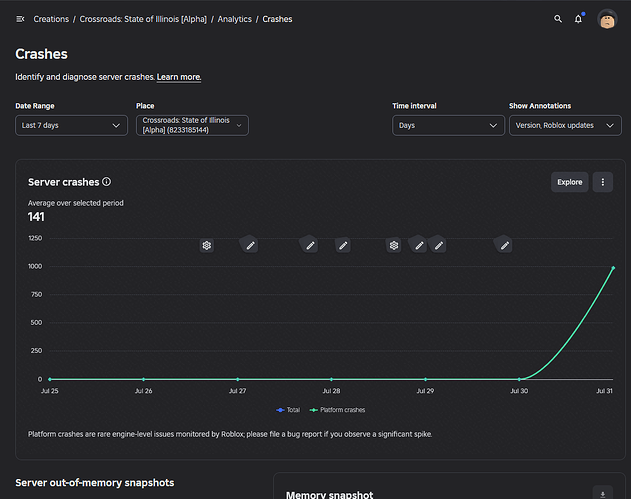The width and height of the screenshot is (631, 499).
Task: Go to Creations breadcrumb
Action: click(51, 19)
